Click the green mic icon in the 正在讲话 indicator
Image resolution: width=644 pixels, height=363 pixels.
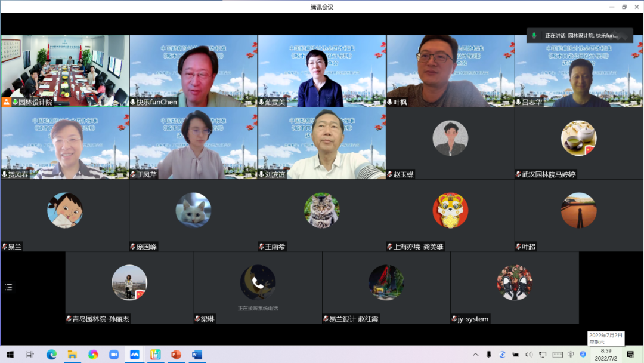tap(534, 36)
